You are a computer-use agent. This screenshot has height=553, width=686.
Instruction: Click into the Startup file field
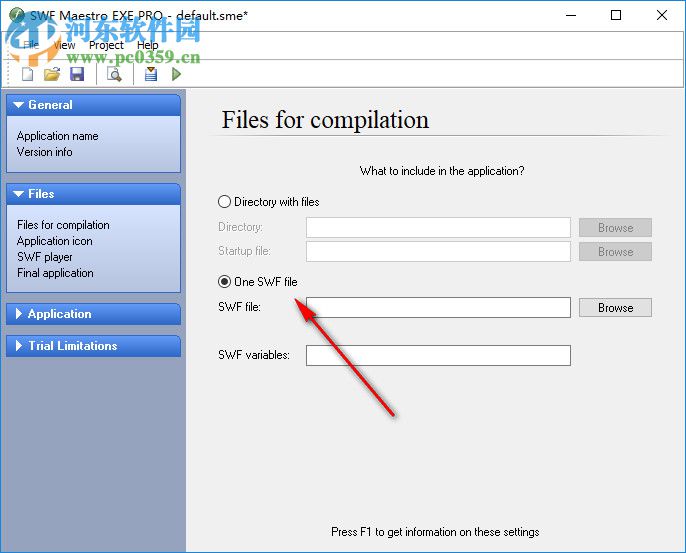coord(438,252)
